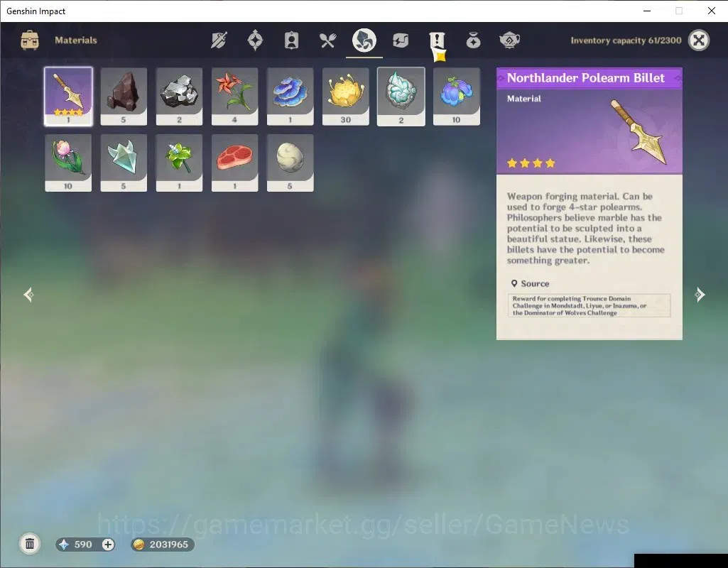Click the Primogem count 590
The image size is (728, 568).
[83, 545]
